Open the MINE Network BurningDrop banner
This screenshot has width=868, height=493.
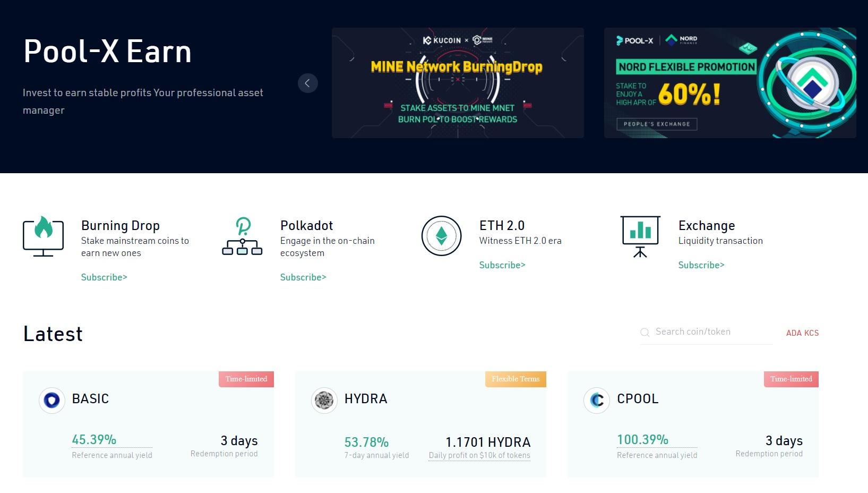[x=458, y=83]
